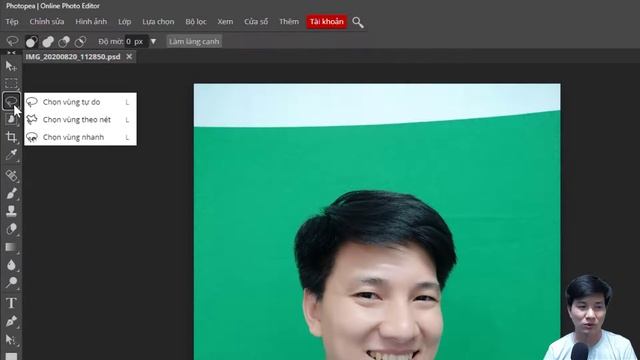Choose the intersect-selection mode
Image resolution: width=640 pixels, height=360 pixels.
coord(80,41)
